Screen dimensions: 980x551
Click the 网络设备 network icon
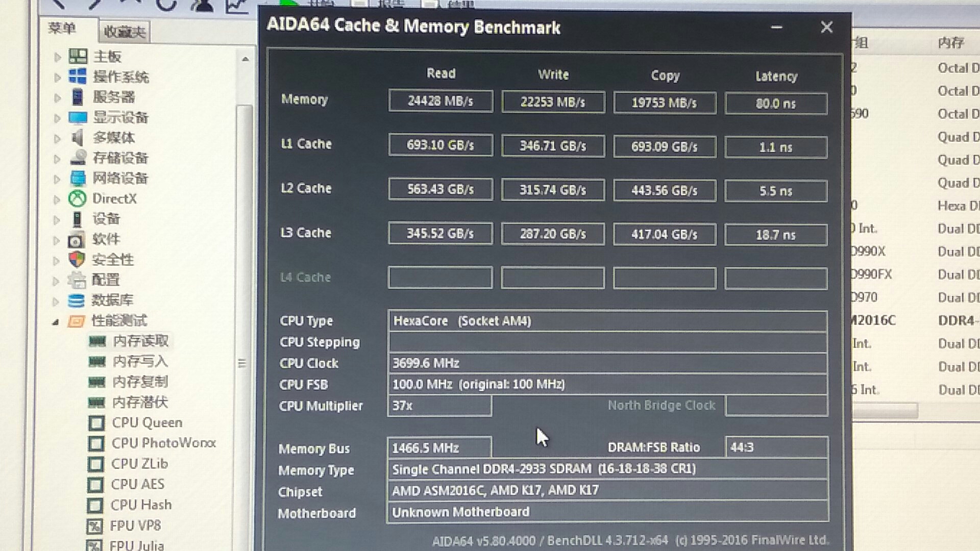tap(78, 179)
